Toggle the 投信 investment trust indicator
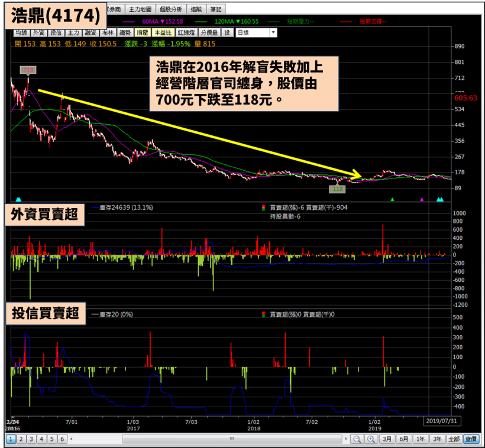This screenshot has height=448, width=485. click(56, 33)
